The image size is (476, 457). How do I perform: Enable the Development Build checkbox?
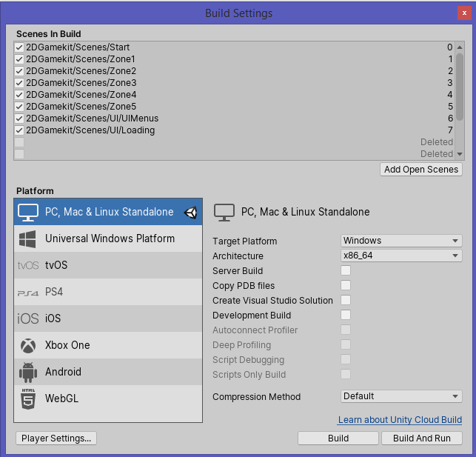(346, 315)
